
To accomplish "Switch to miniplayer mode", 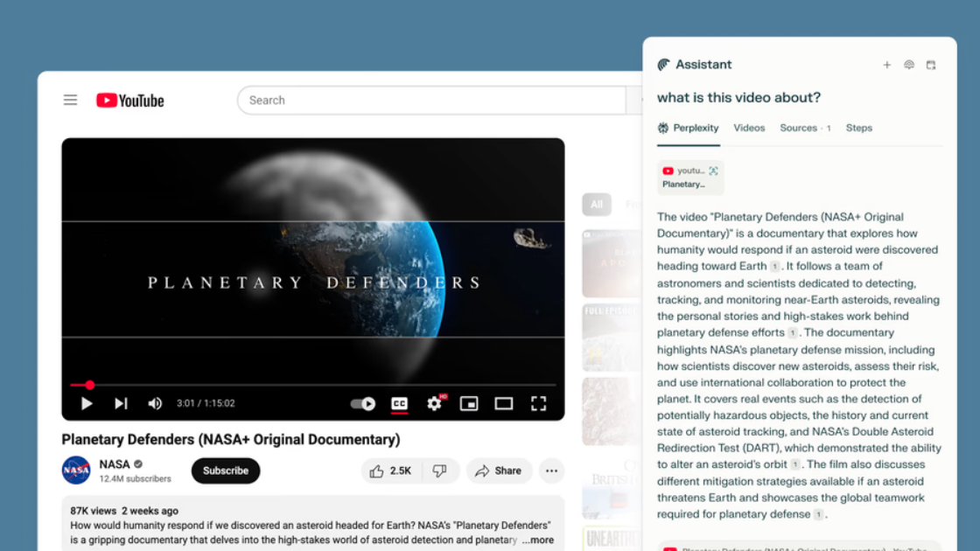I will [x=469, y=403].
